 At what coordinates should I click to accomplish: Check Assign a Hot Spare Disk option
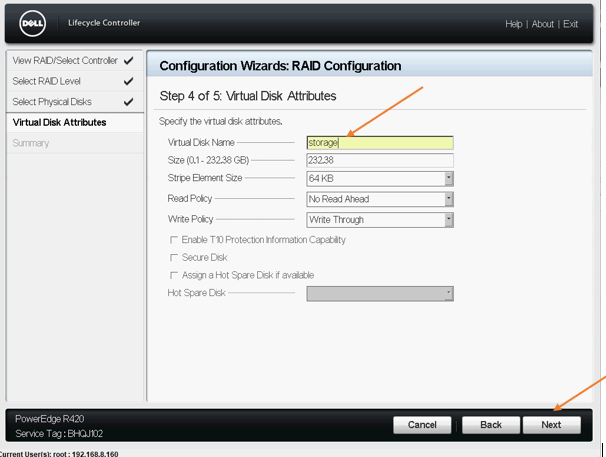(x=174, y=275)
